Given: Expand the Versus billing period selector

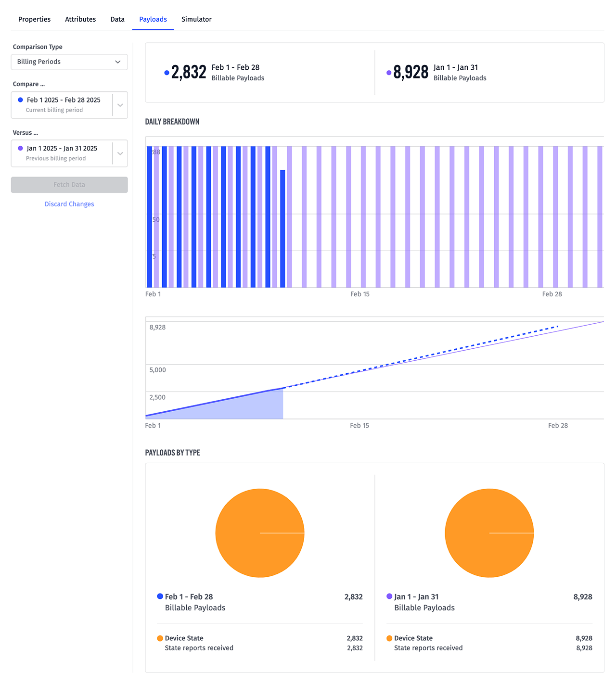Looking at the screenshot, I should point(120,153).
